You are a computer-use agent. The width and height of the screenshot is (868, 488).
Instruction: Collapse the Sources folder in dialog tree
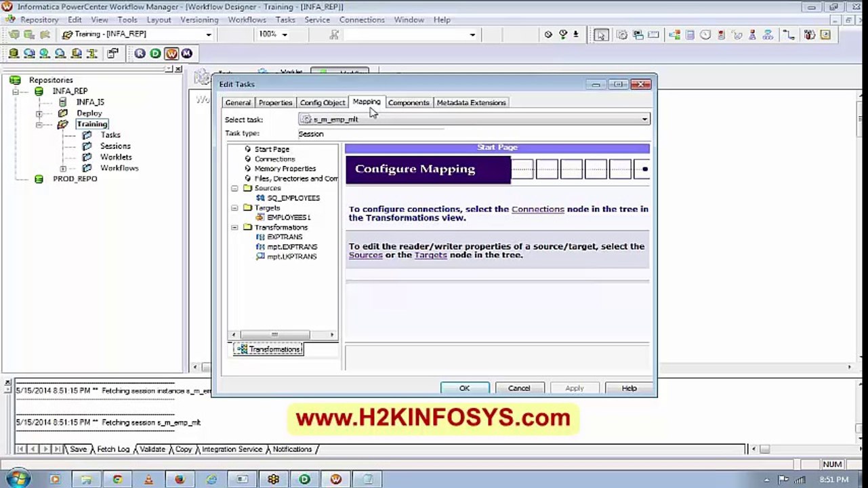coord(234,188)
